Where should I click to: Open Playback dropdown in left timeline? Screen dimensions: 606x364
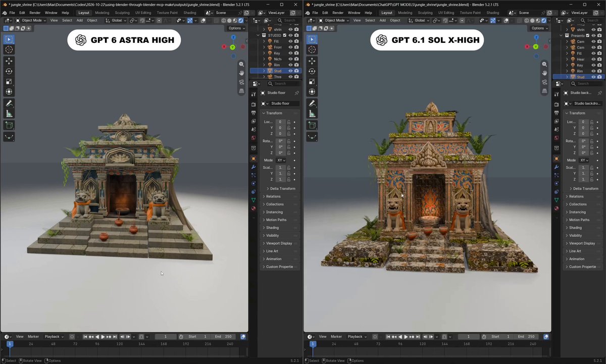coord(54,336)
